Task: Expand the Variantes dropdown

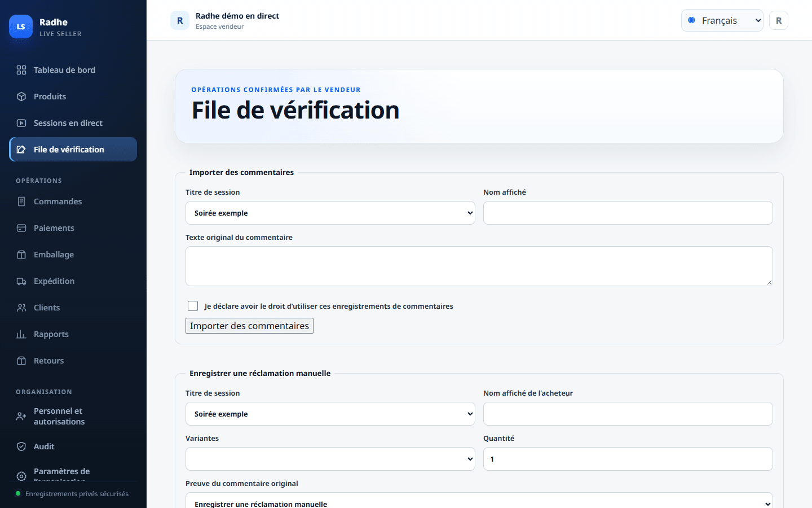Action: pyautogui.click(x=330, y=459)
